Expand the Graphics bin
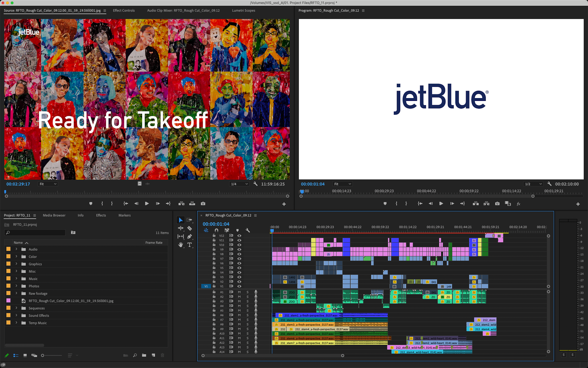The width and height of the screenshot is (588, 368). [x=17, y=264]
